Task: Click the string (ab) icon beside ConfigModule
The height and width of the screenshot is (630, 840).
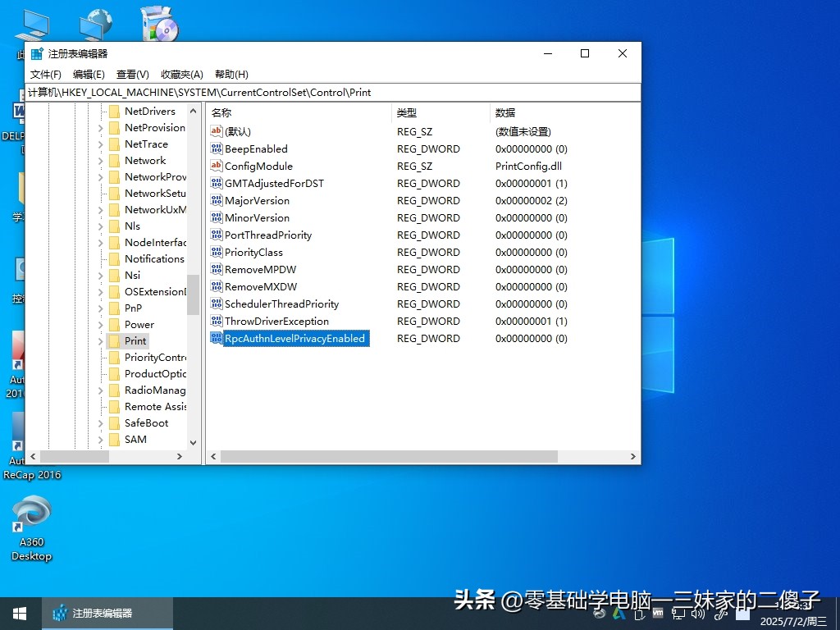Action: point(217,166)
